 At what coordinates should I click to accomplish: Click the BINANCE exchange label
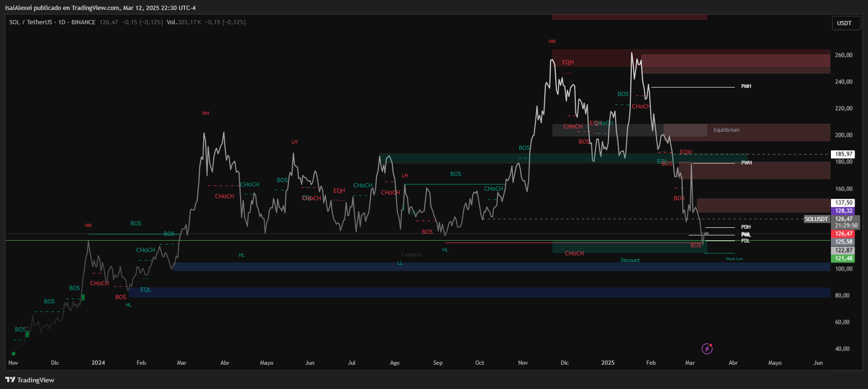[83, 22]
